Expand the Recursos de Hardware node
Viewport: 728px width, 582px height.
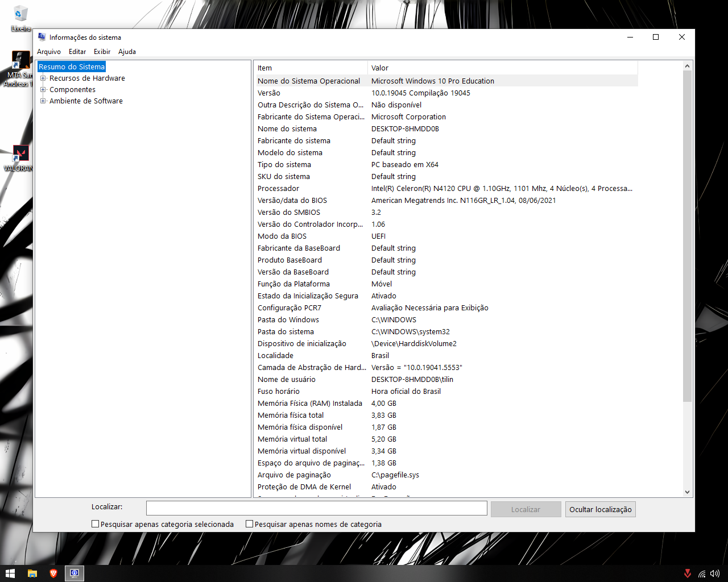[43, 78]
